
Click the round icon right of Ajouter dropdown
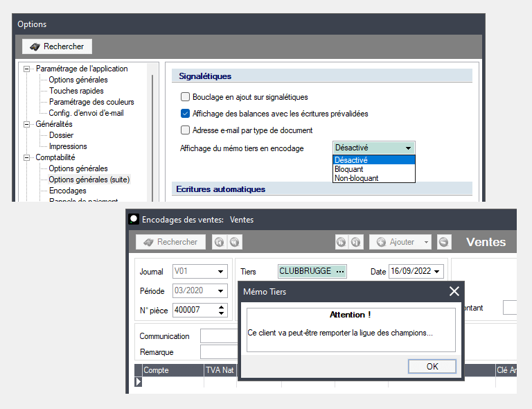tap(444, 242)
